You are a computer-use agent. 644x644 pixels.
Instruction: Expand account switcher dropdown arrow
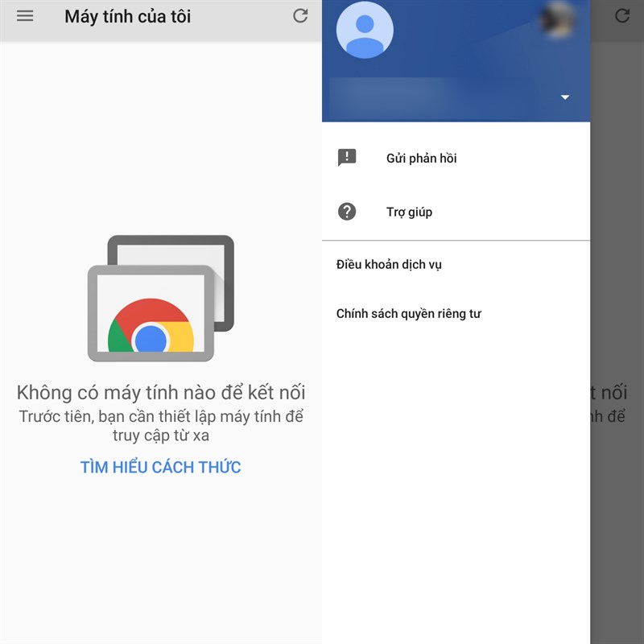[565, 97]
